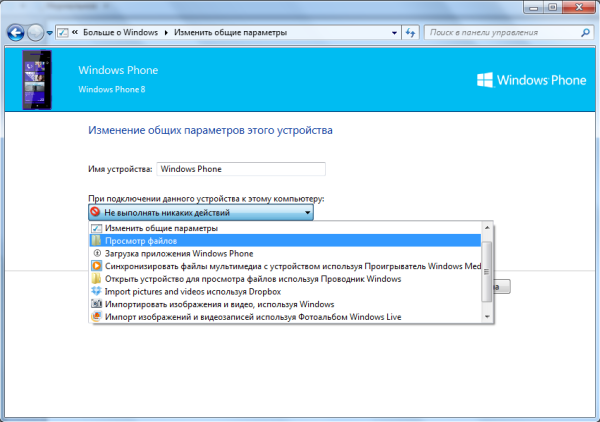Click the checkmark icon beside Изменить общие параметры

click(96, 228)
